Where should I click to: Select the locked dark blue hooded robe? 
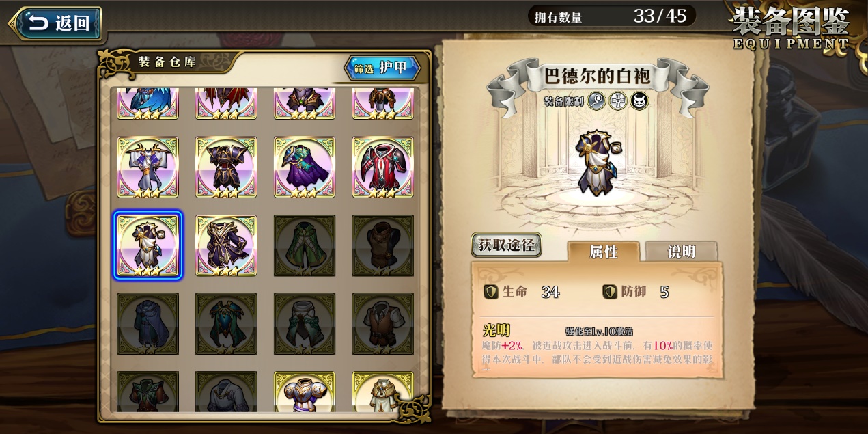(148, 324)
